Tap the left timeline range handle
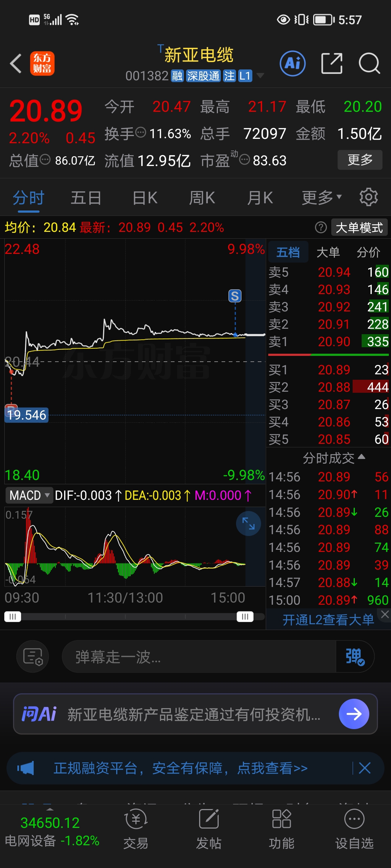The height and width of the screenshot is (868, 391). tap(13, 617)
